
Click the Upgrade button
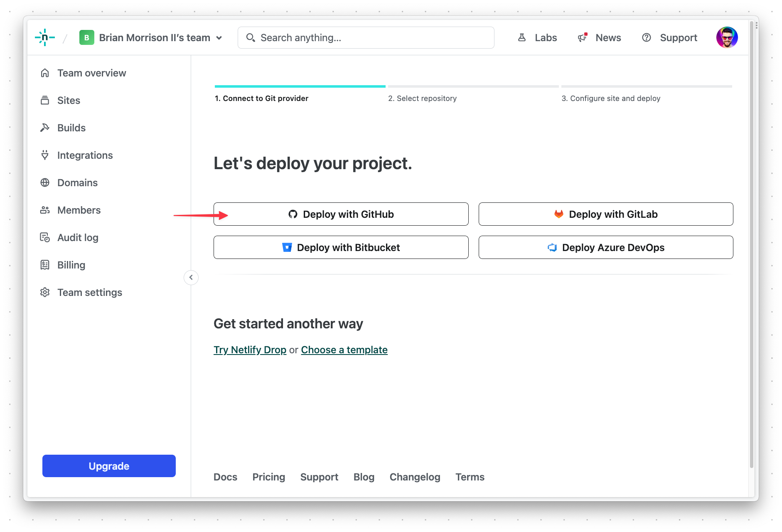click(108, 466)
